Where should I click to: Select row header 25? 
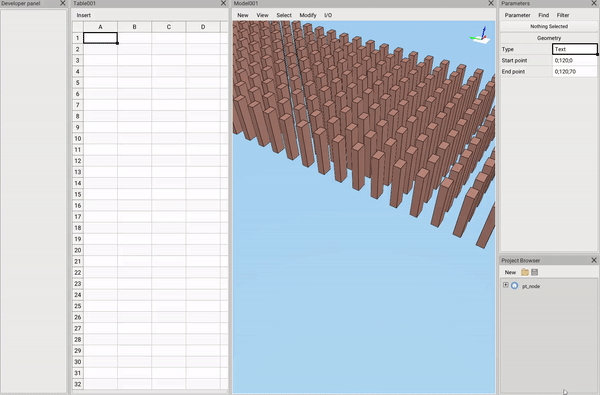coord(78,306)
